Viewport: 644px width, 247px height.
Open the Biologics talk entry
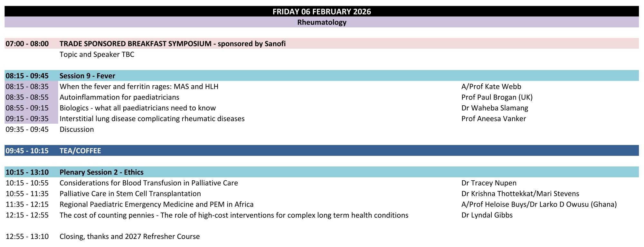pos(137,108)
